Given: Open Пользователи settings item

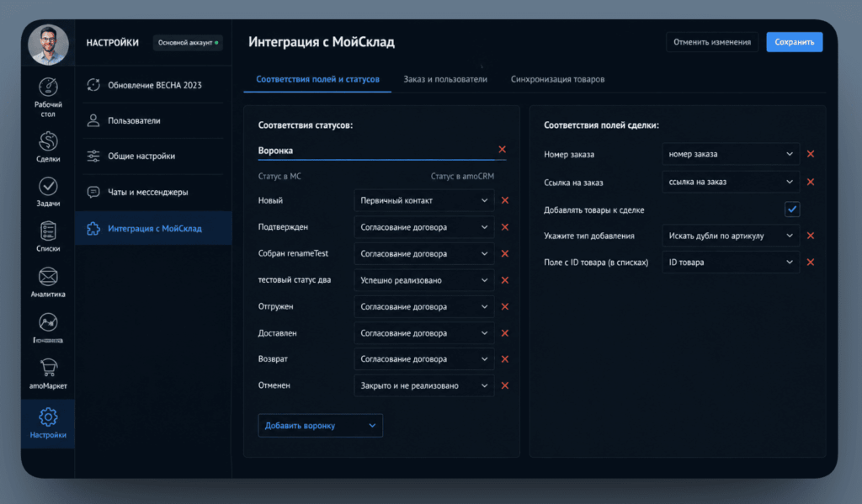Looking at the screenshot, I should click(153, 121).
